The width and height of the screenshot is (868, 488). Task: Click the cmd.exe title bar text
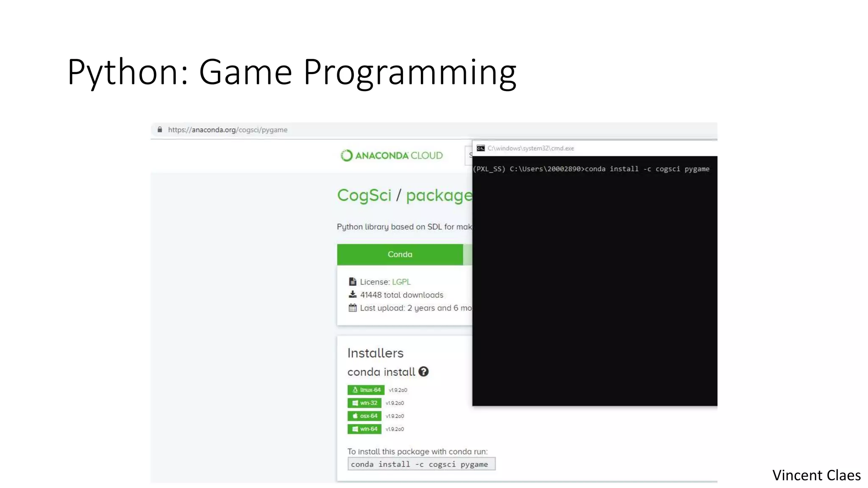pos(531,148)
